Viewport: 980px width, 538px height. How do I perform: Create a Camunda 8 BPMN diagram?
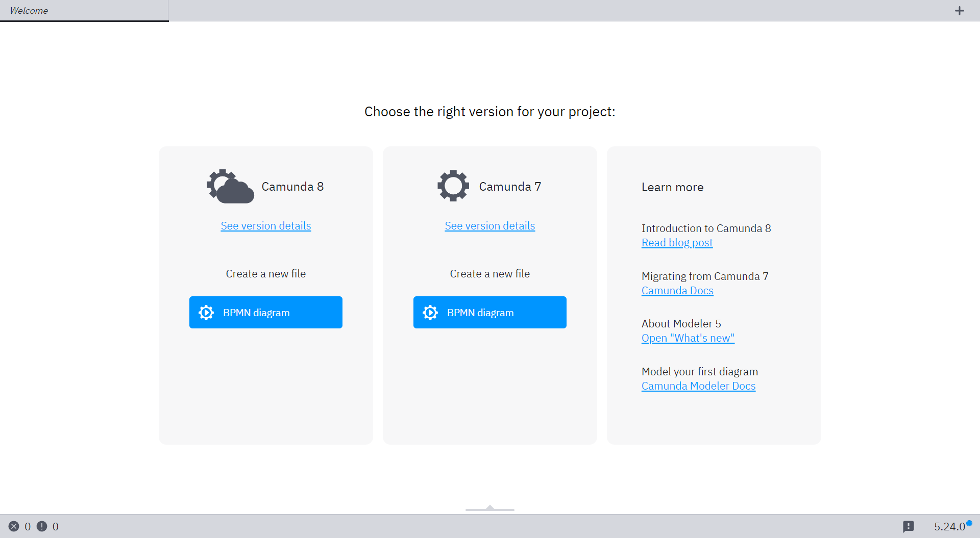click(x=265, y=313)
